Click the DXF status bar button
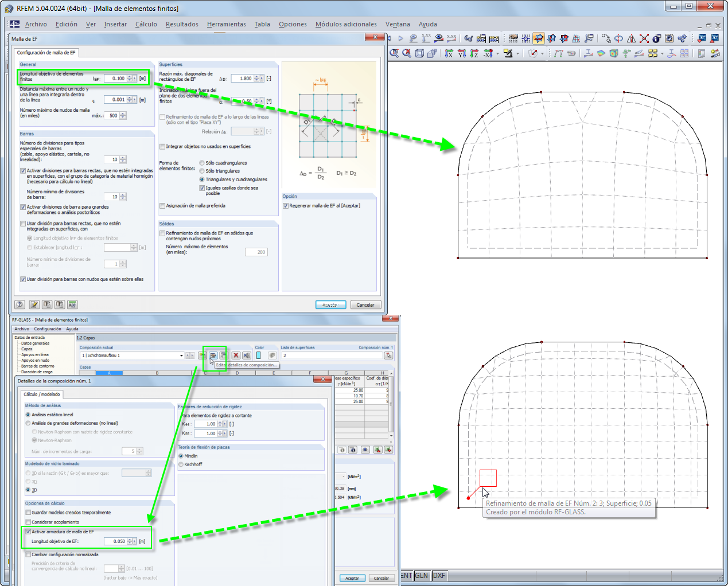This screenshot has height=586, width=728. click(439, 576)
